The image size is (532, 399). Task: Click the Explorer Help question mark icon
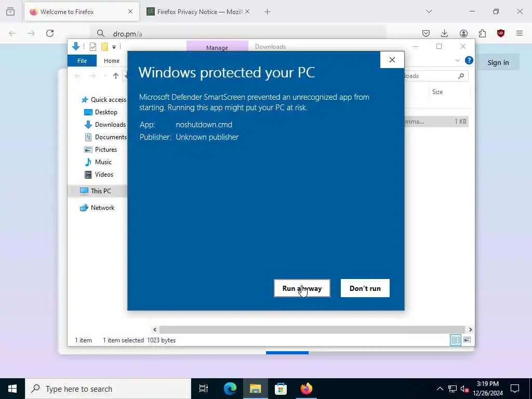469,60
